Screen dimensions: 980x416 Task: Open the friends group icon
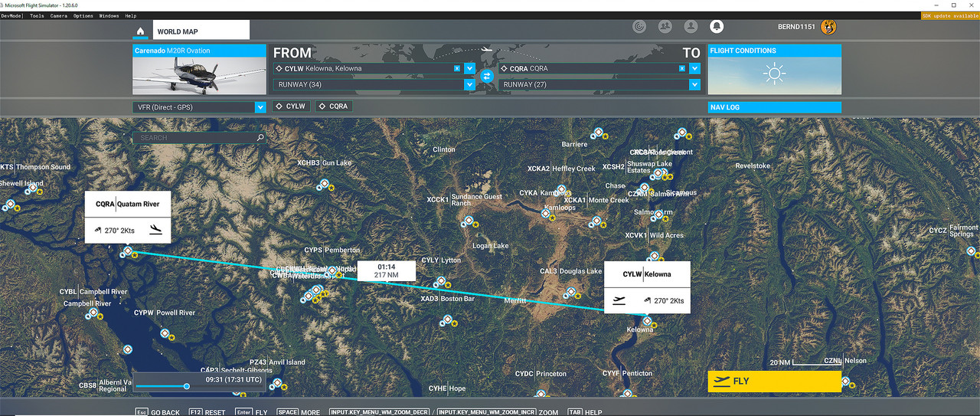click(665, 27)
